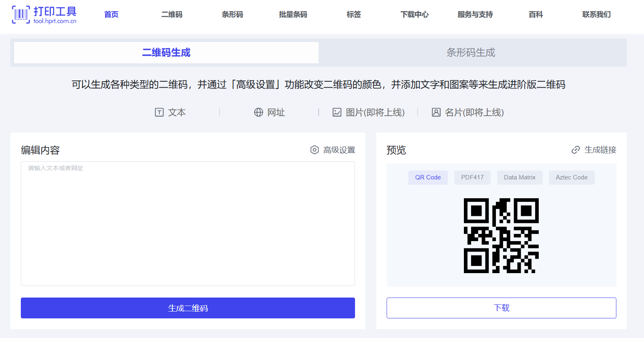
Task: Open the 标签 menu item
Action: click(354, 14)
